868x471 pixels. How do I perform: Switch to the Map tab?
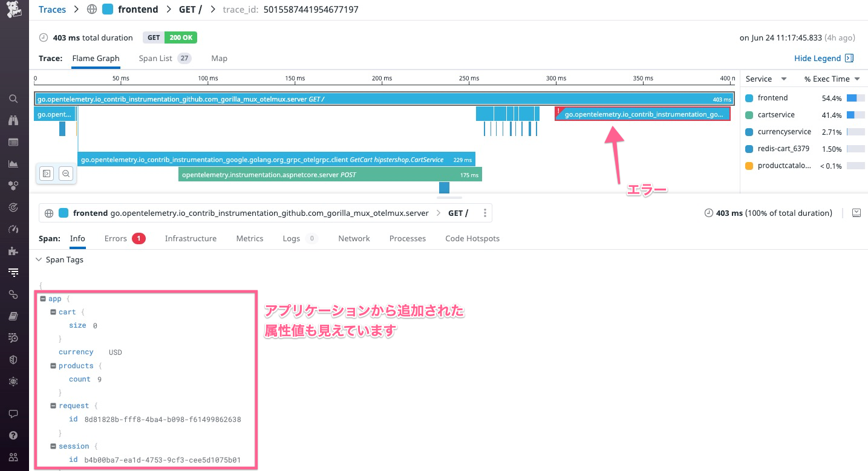point(220,58)
